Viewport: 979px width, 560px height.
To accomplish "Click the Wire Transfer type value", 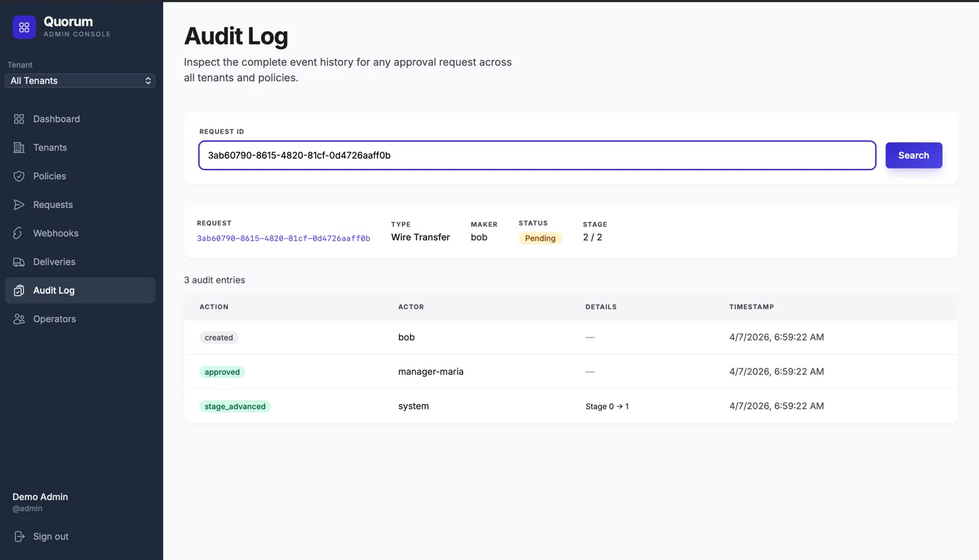I will coord(420,237).
